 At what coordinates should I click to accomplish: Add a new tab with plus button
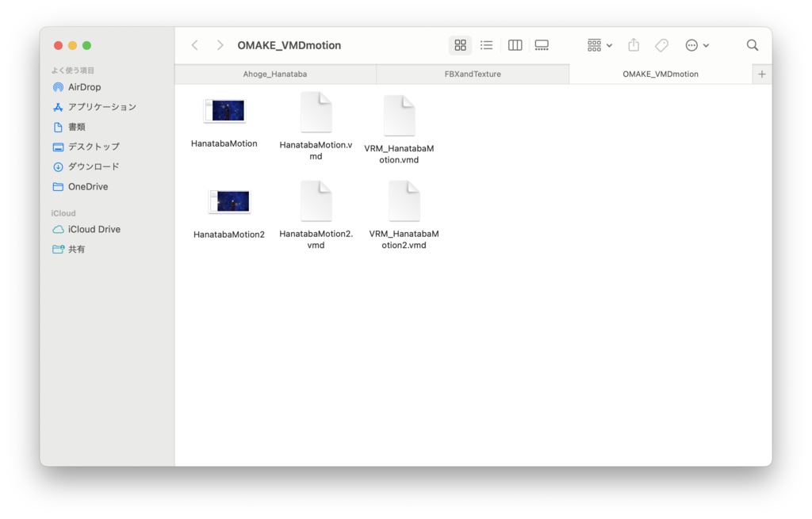pos(762,74)
